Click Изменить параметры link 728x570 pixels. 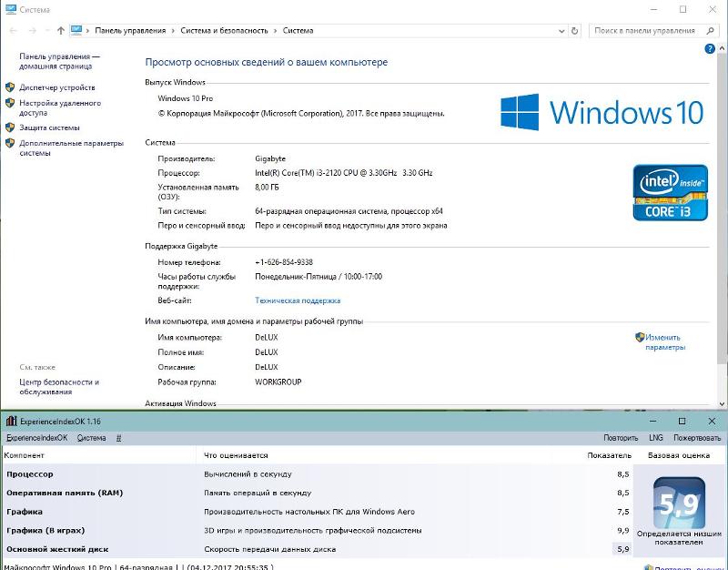coord(664,342)
